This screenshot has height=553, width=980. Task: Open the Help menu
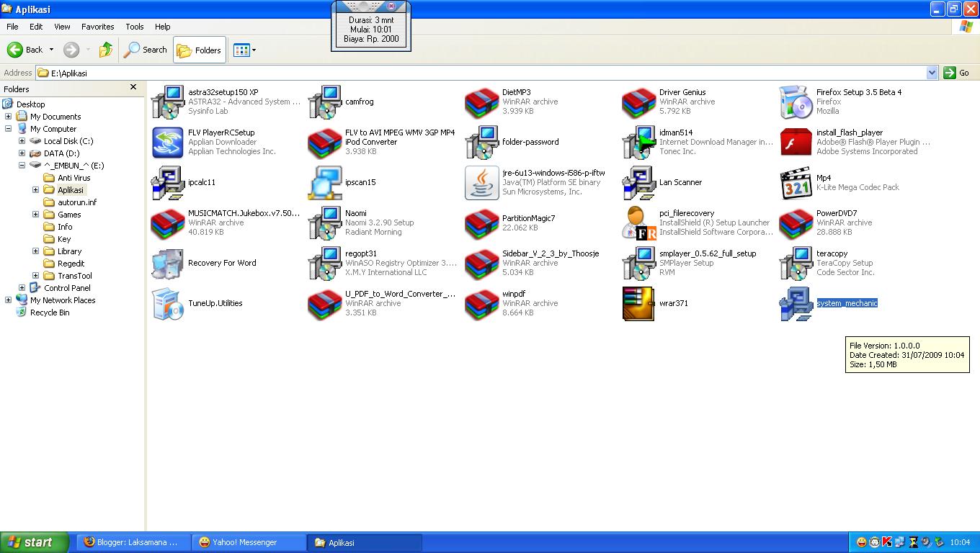163,27
